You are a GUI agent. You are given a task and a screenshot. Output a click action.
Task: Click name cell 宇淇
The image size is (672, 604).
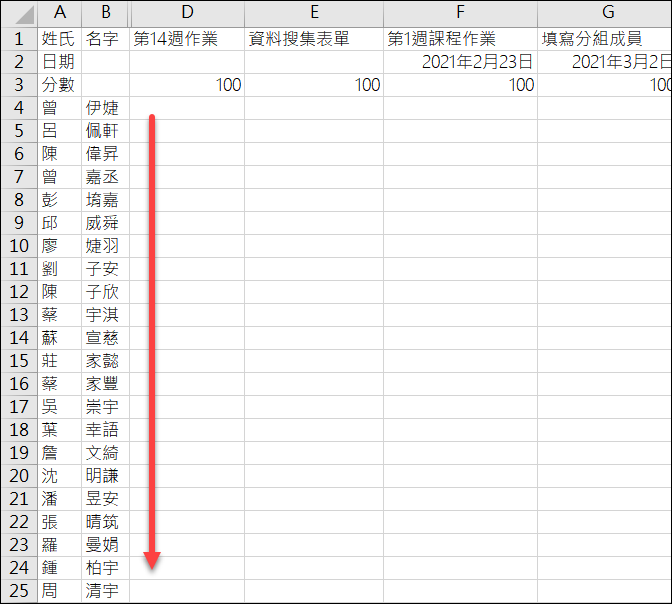105,315
